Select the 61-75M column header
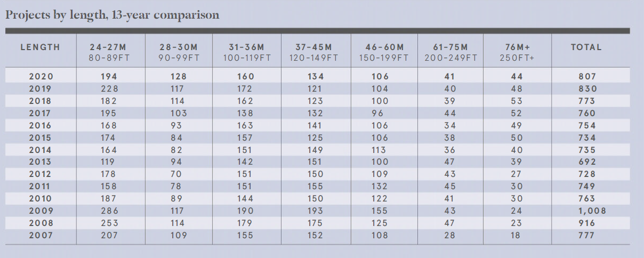Screen dimensions: 644x258 click(x=450, y=47)
